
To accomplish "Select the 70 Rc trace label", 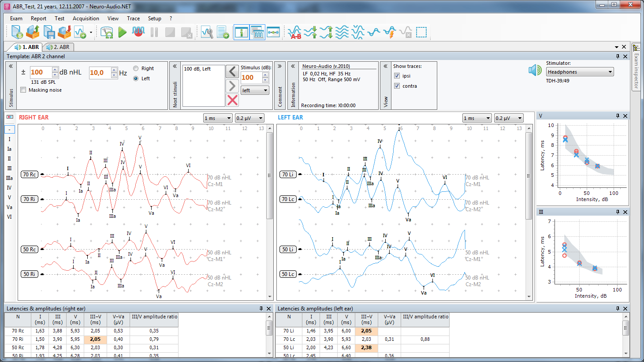I will pyautogui.click(x=30, y=174).
